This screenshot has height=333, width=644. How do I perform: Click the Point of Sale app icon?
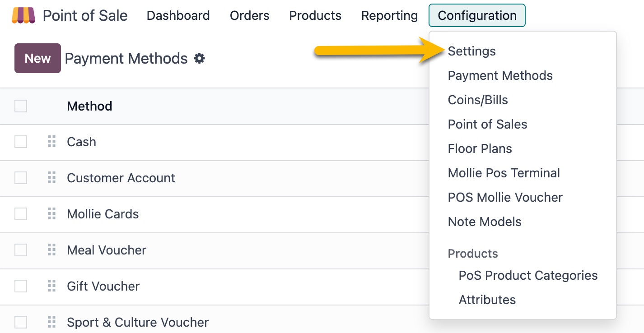23,16
